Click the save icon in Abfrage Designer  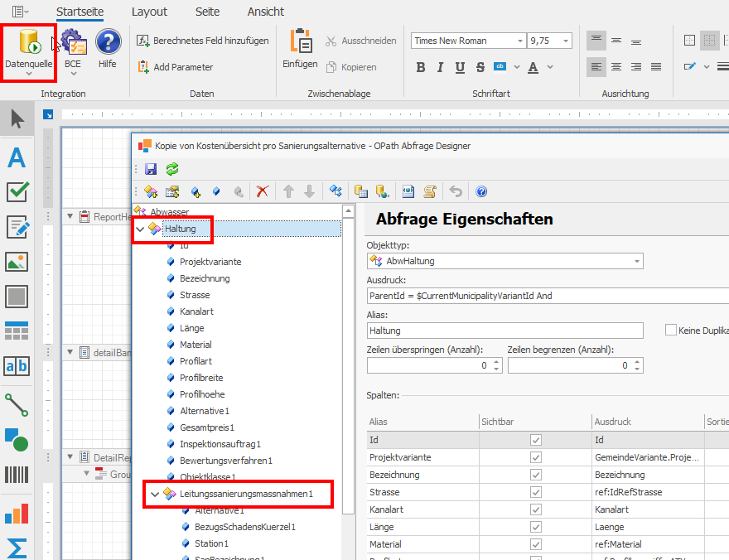pos(151,169)
